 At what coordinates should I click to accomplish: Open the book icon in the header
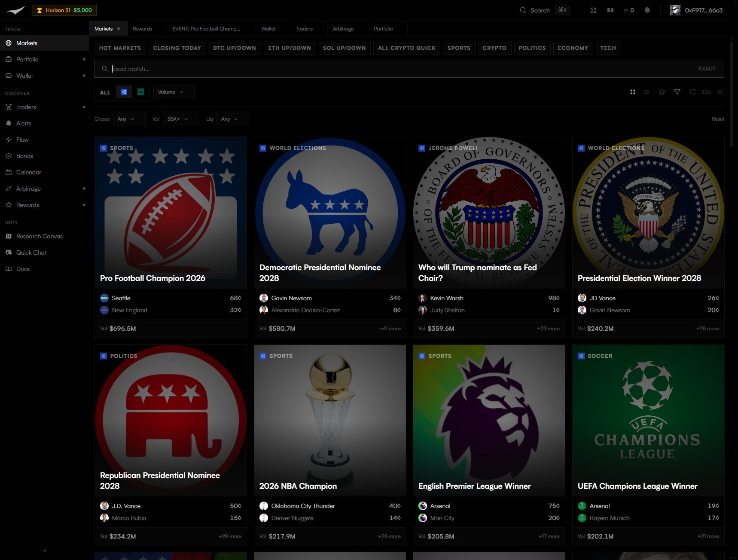coord(610,10)
